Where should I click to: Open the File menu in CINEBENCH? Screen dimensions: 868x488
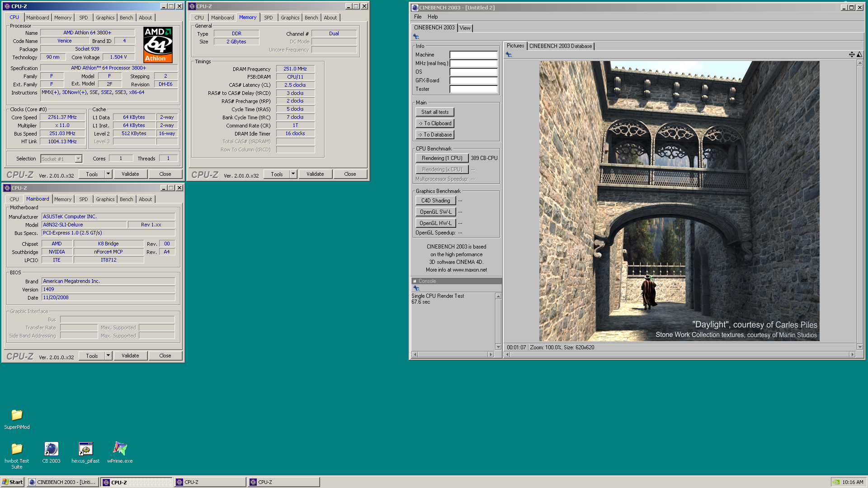418,17
